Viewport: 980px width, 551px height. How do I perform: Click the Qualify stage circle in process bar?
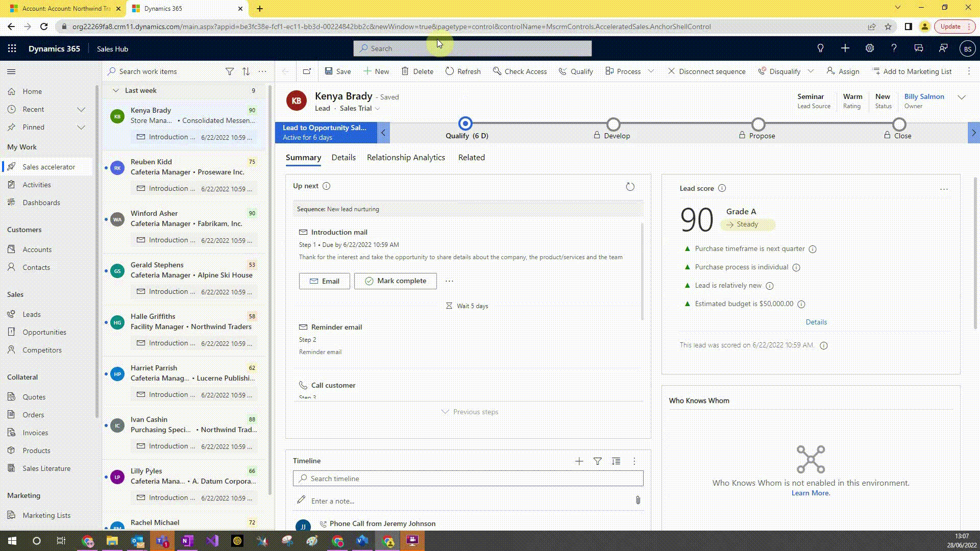(x=465, y=124)
